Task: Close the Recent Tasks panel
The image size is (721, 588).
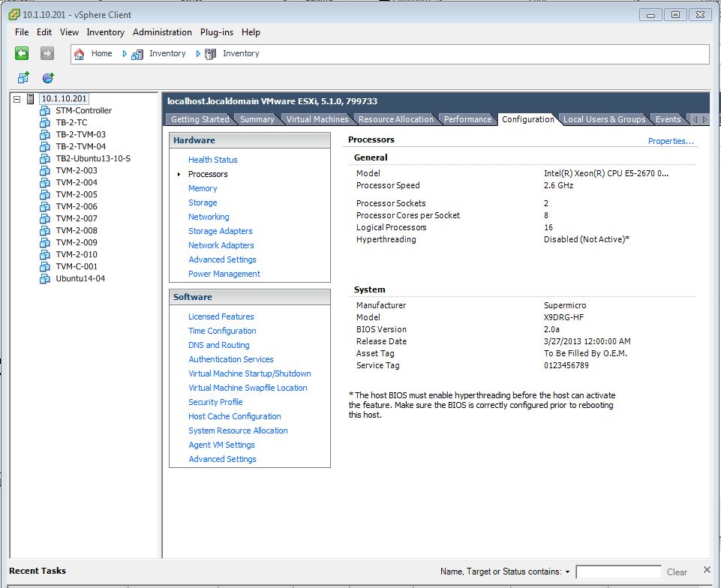Action: click(x=706, y=570)
